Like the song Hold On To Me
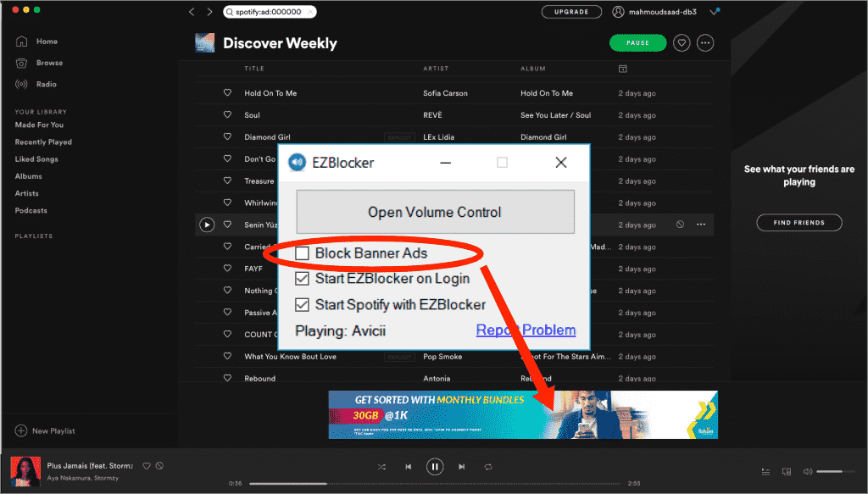 [227, 93]
